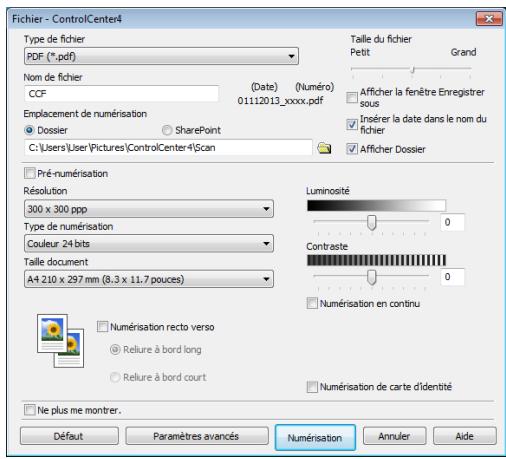The height and width of the screenshot is (459, 506).
Task: Select Relier à bord long option
Action: pyautogui.click(x=115, y=350)
